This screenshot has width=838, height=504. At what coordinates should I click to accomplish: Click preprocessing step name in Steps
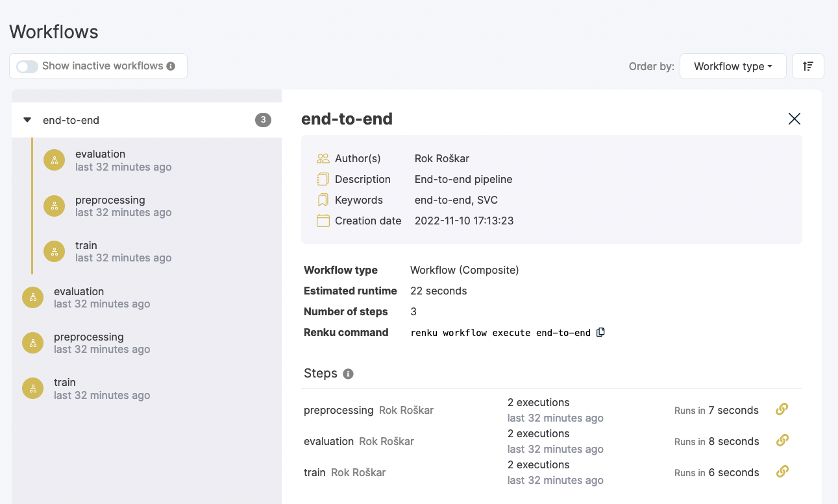coord(339,410)
